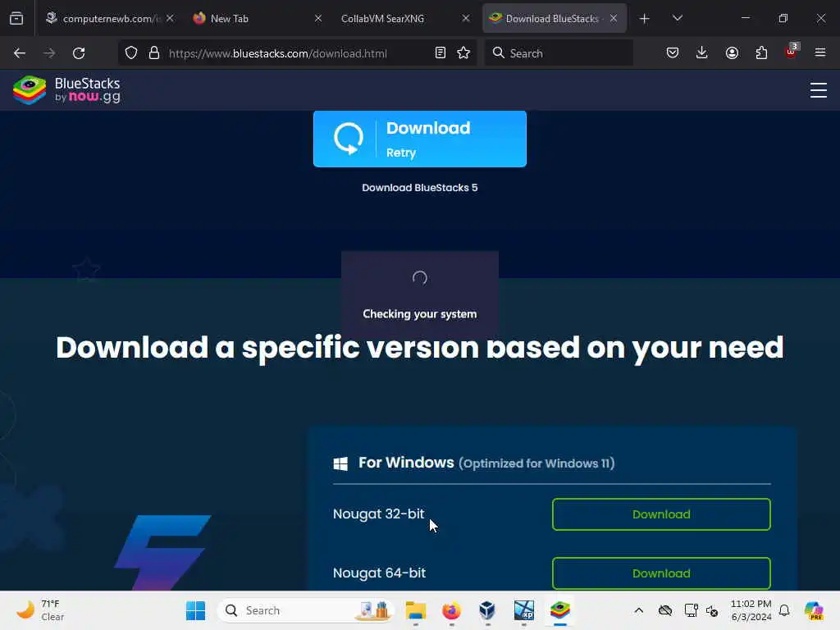Open the XP-labeled app on the taskbar
Viewport: 840px width, 630px height.
point(523,610)
